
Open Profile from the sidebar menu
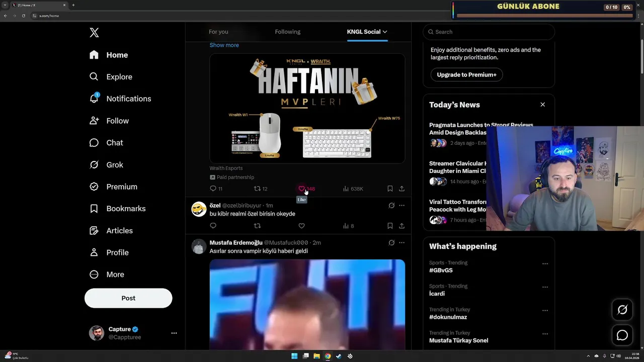(x=109, y=252)
